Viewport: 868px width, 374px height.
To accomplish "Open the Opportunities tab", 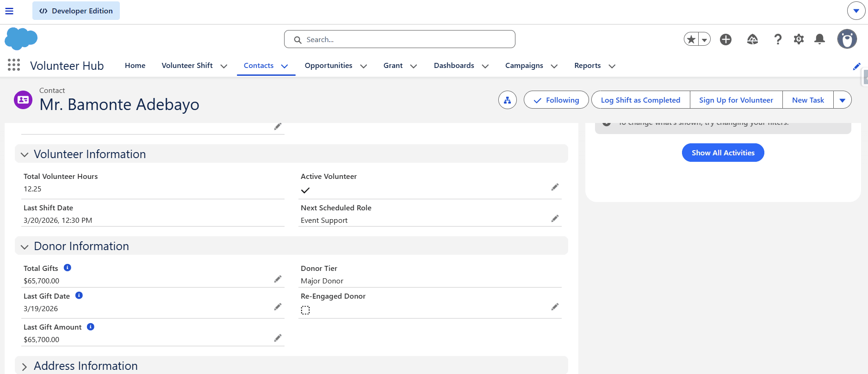I will (x=329, y=66).
